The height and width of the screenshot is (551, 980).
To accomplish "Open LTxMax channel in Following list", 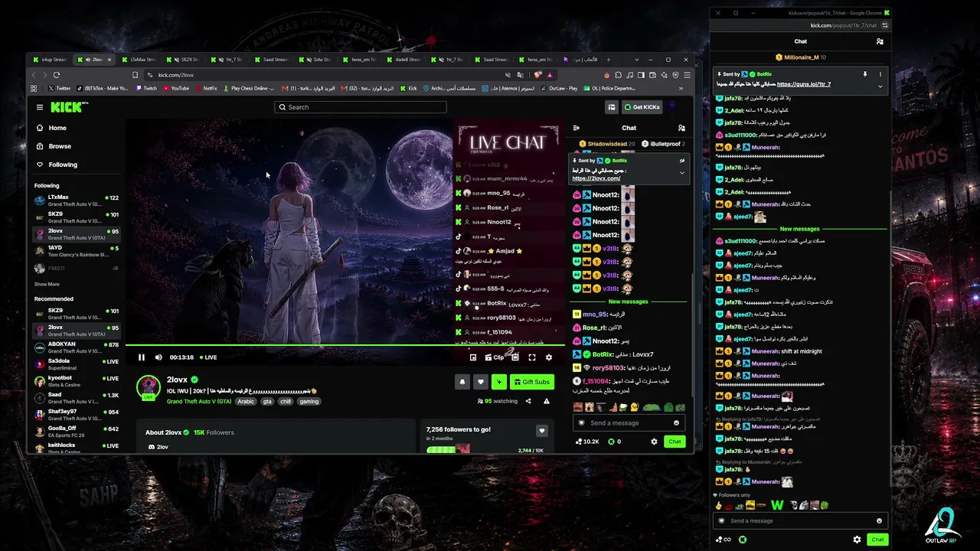I will [77, 201].
